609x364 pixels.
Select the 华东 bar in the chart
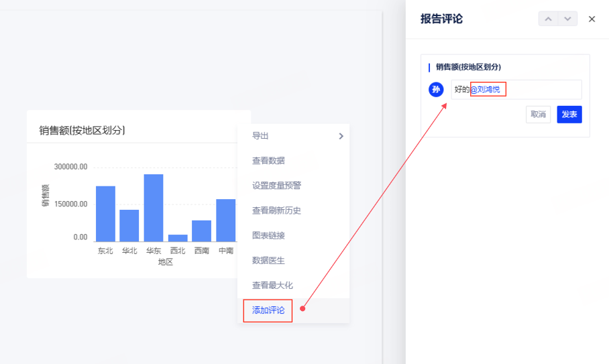pos(154,208)
